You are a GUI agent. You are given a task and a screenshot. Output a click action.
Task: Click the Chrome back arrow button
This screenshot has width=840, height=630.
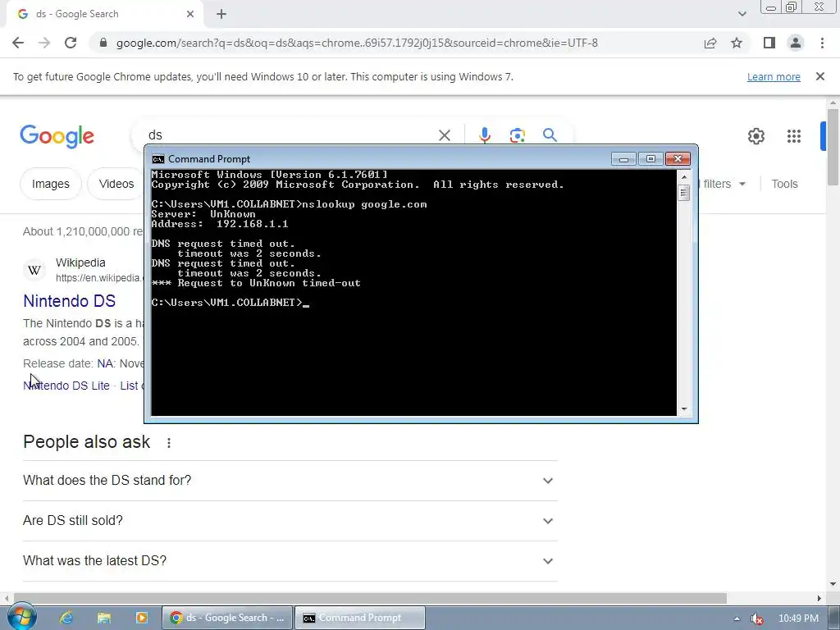point(18,43)
